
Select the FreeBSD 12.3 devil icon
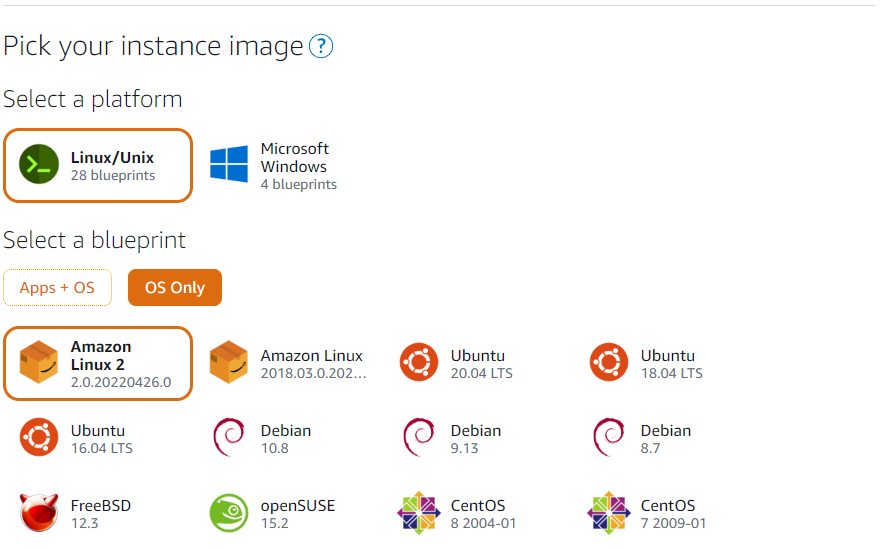[39, 512]
